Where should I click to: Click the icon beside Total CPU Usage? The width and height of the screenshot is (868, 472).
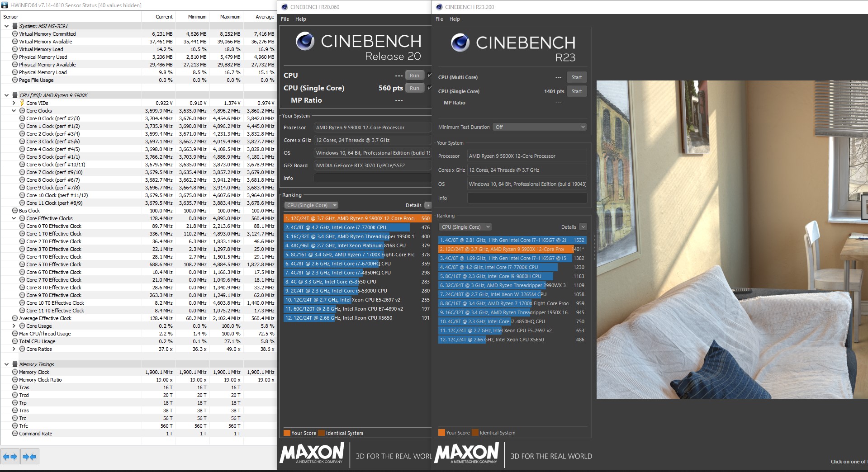[15, 341]
